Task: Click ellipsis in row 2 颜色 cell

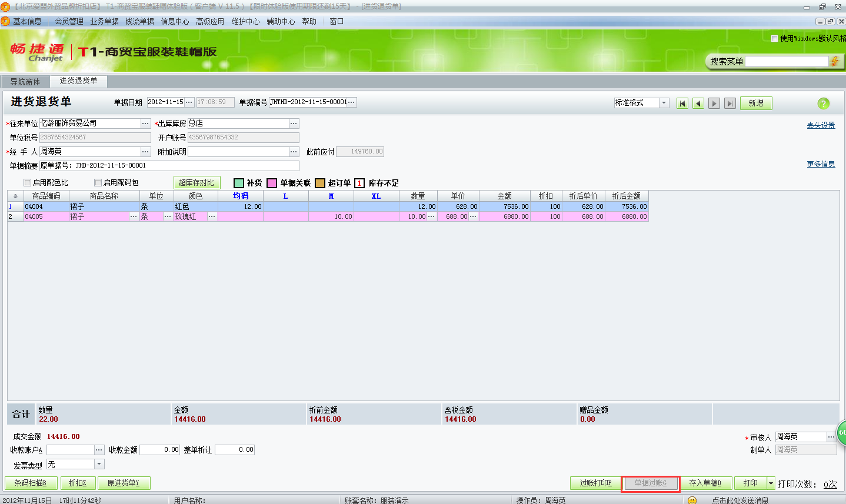Action: (212, 217)
